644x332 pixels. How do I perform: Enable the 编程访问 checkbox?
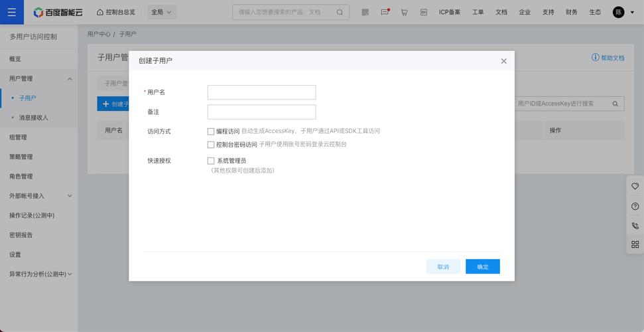tap(211, 131)
